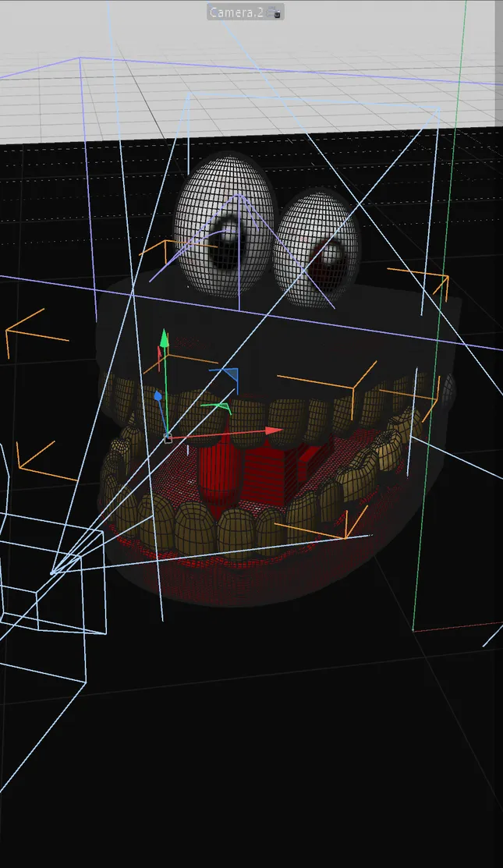This screenshot has height=868, width=503.
Task: Click the gizmo origin square
Action: tap(168, 438)
